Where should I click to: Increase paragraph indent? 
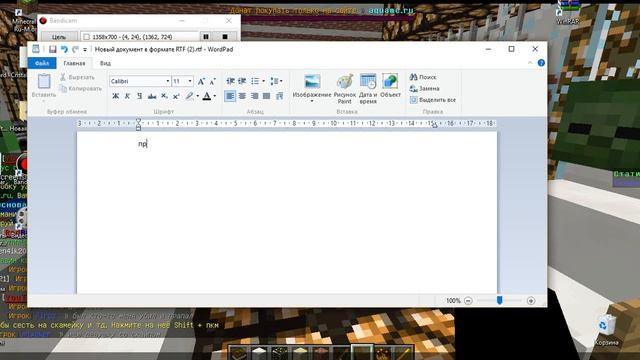click(242, 81)
